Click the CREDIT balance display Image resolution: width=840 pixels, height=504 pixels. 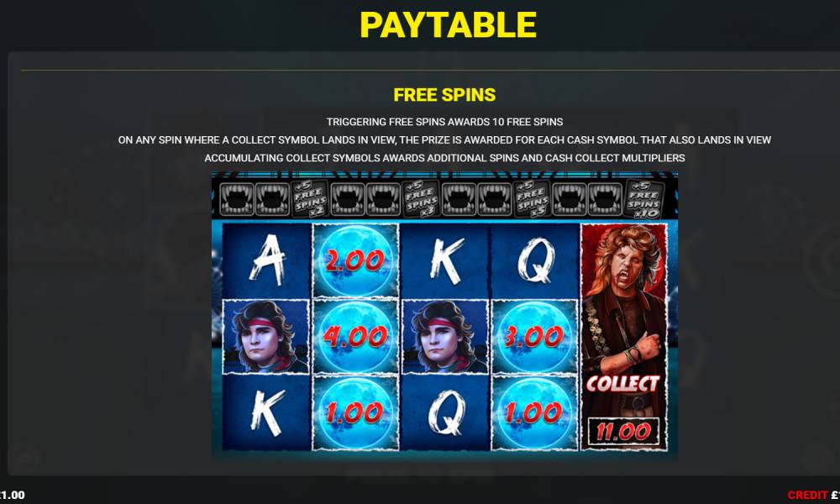[813, 495]
